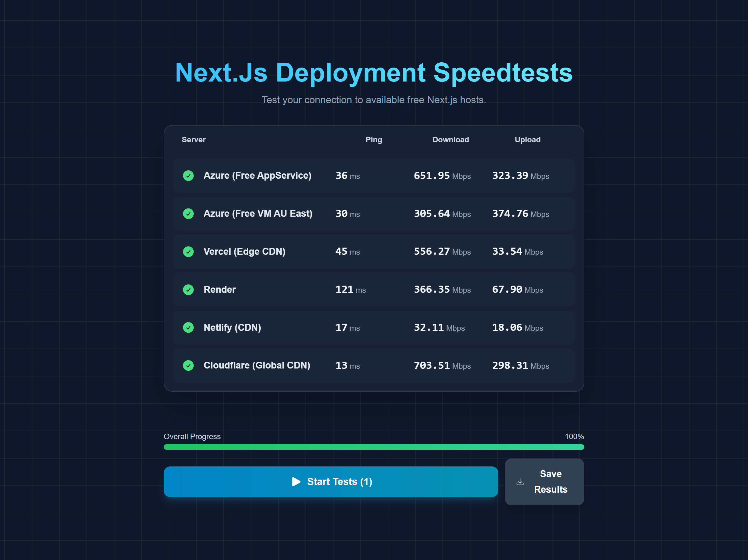Click the Server column header

(193, 140)
